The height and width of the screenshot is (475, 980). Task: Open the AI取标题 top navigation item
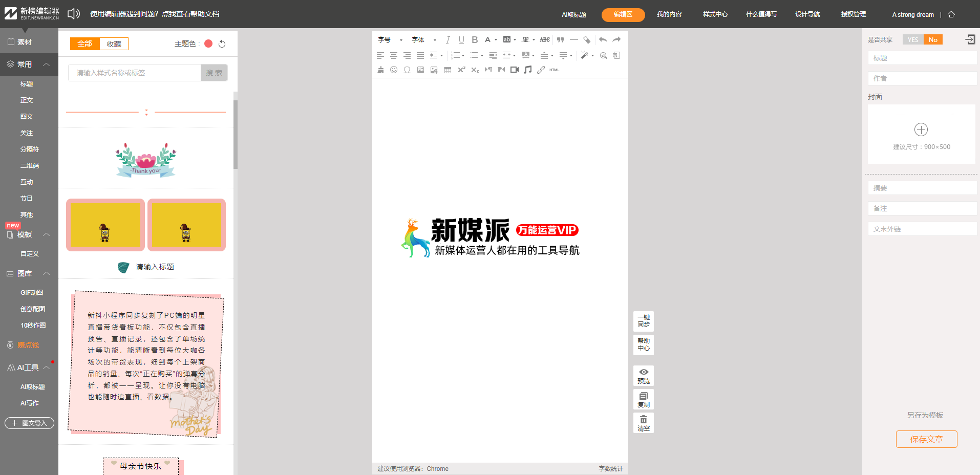[x=573, y=15]
